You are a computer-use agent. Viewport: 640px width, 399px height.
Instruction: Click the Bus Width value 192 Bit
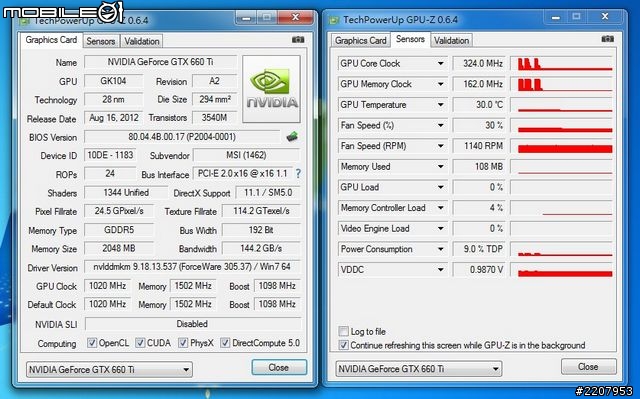(261, 230)
